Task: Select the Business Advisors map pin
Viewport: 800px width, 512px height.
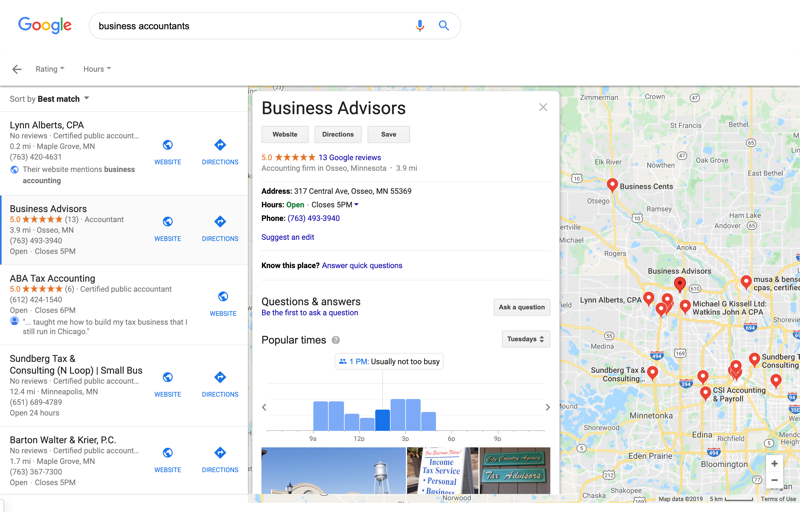Action: (x=680, y=284)
